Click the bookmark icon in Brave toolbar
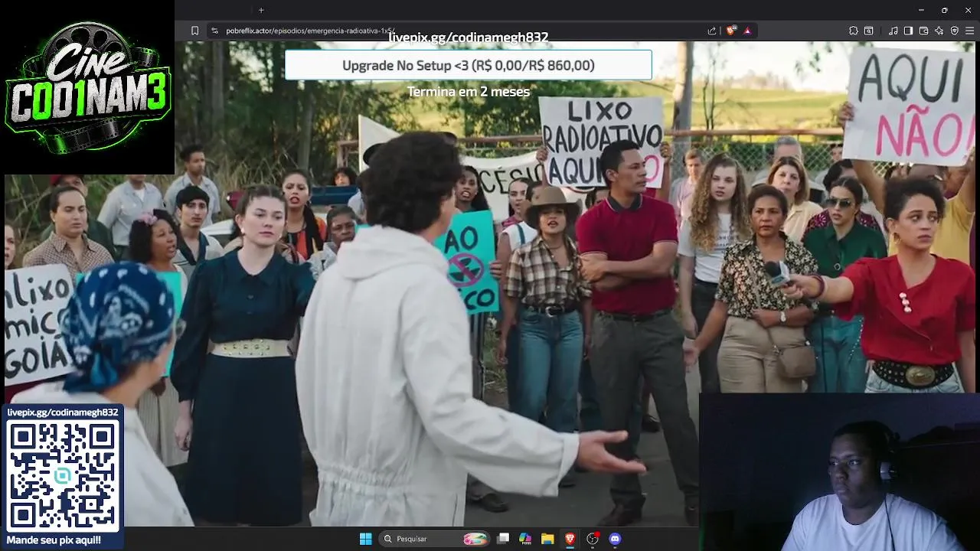Screen dimensions: 980x551 (x=194, y=31)
